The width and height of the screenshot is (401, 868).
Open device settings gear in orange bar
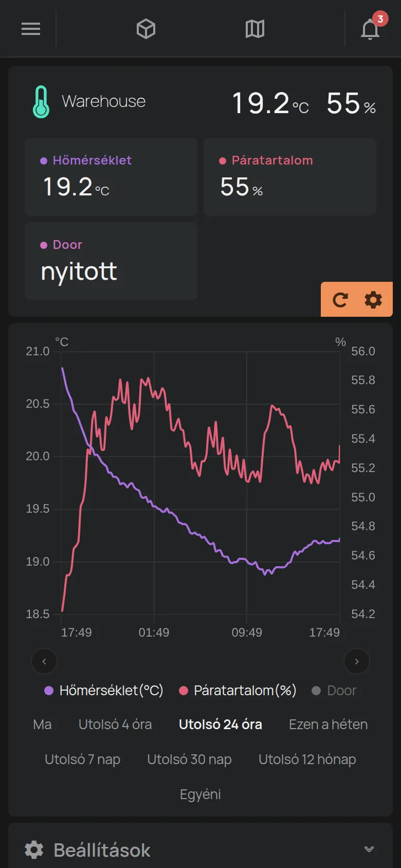pos(373,299)
